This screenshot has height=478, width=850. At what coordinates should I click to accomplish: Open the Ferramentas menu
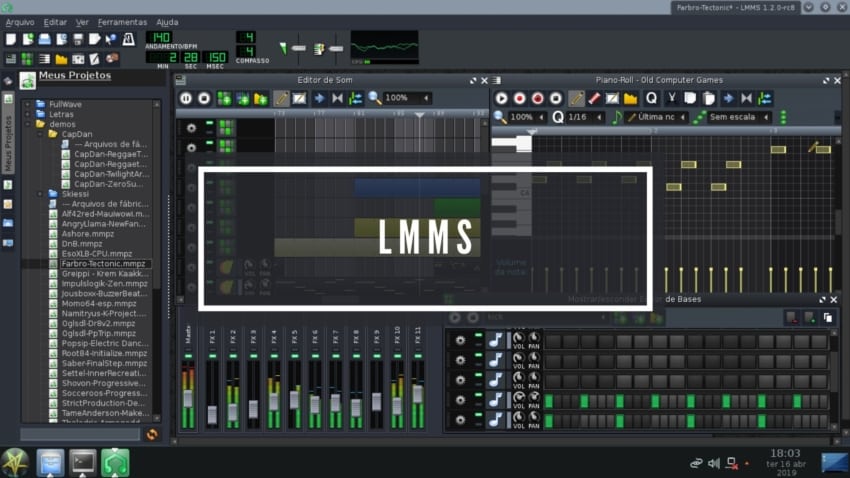click(122, 22)
